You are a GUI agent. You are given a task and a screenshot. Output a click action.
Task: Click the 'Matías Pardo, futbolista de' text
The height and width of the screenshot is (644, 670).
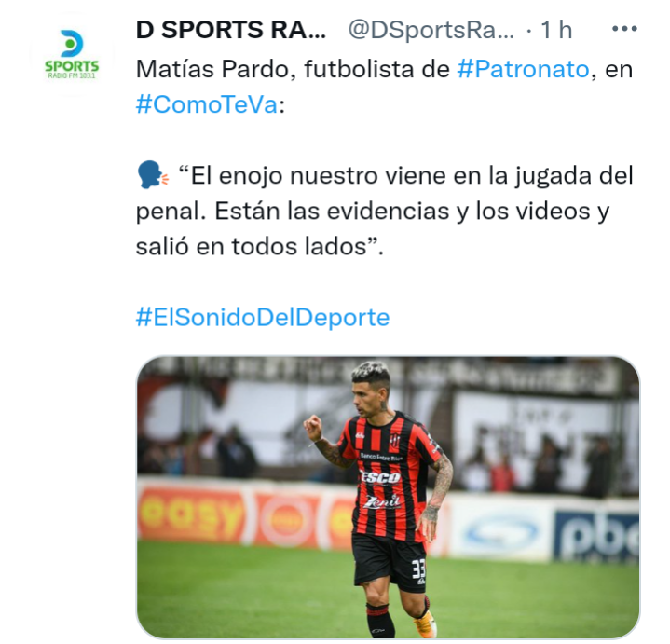tap(293, 69)
